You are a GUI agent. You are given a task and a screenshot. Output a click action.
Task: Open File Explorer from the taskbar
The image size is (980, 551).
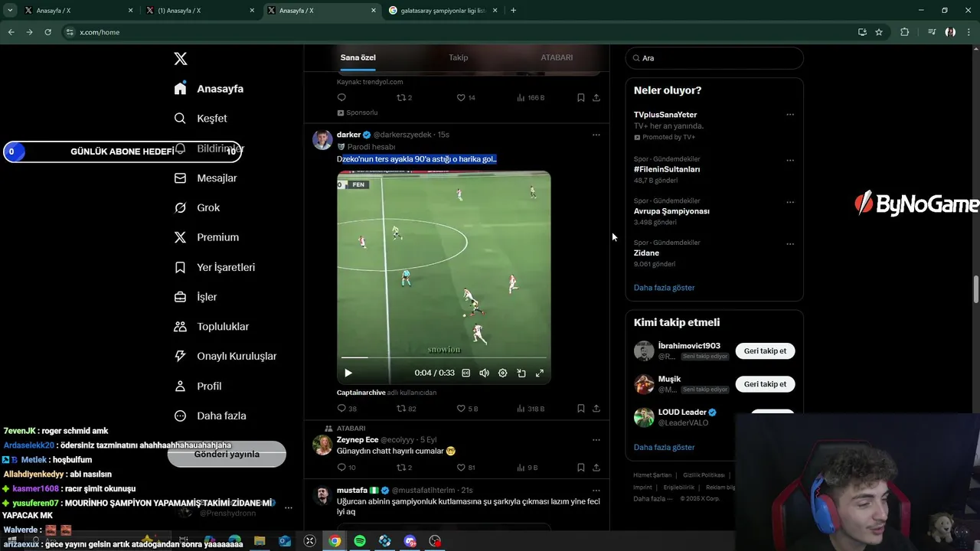click(260, 541)
